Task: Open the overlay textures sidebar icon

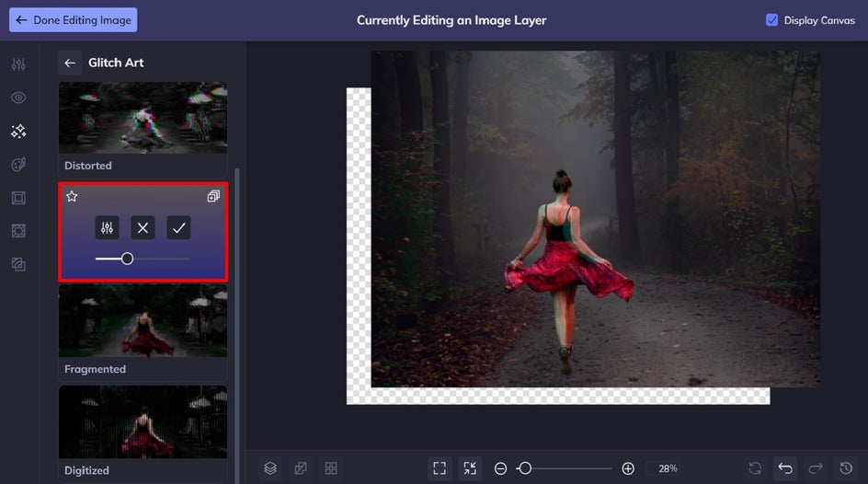Action: 18,265
